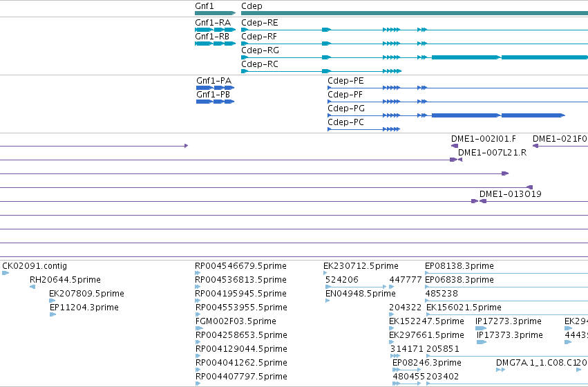Click the Cdep-PF coding sequence label
This screenshot has width=588, height=387.
point(345,95)
